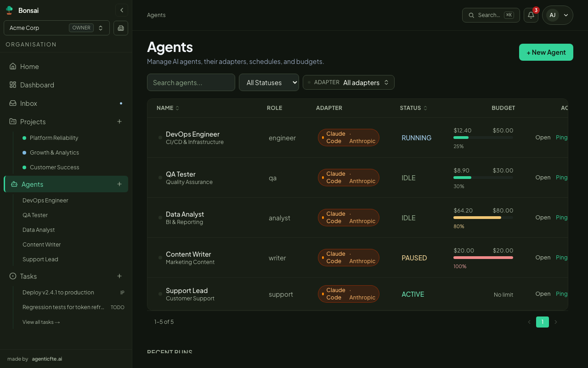Click the status dot beside DevOps Engineer row
Viewport: 588px width, 368px height.
tap(160, 138)
